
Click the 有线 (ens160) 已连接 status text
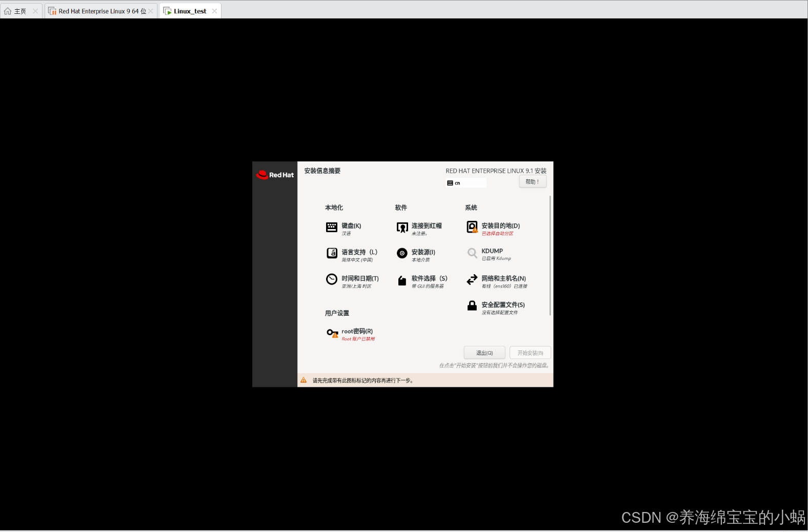point(504,287)
